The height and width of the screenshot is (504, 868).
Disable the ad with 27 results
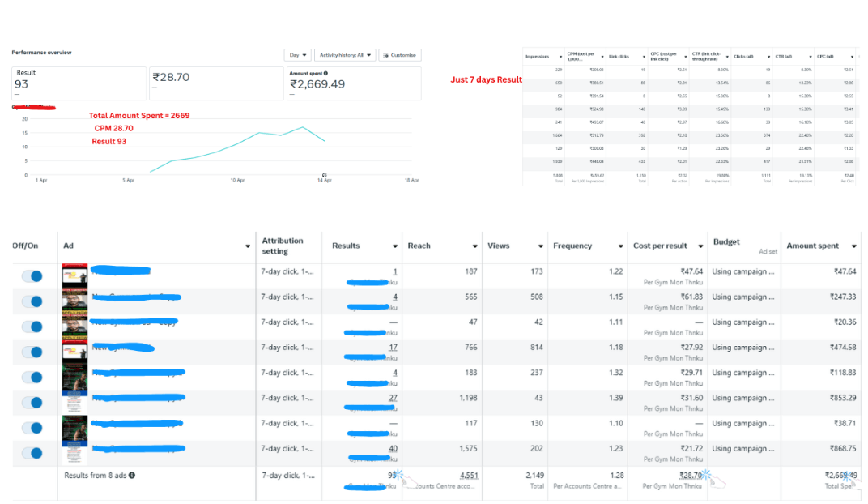32,403
